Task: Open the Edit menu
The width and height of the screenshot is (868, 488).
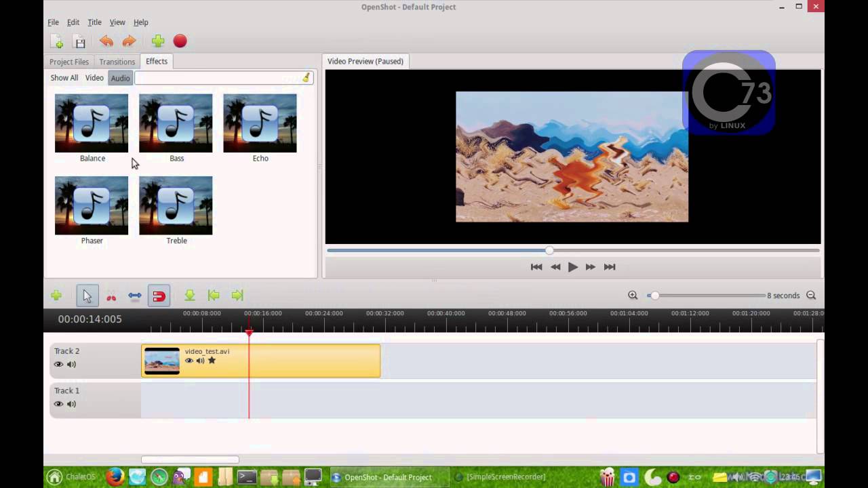Action: click(73, 22)
